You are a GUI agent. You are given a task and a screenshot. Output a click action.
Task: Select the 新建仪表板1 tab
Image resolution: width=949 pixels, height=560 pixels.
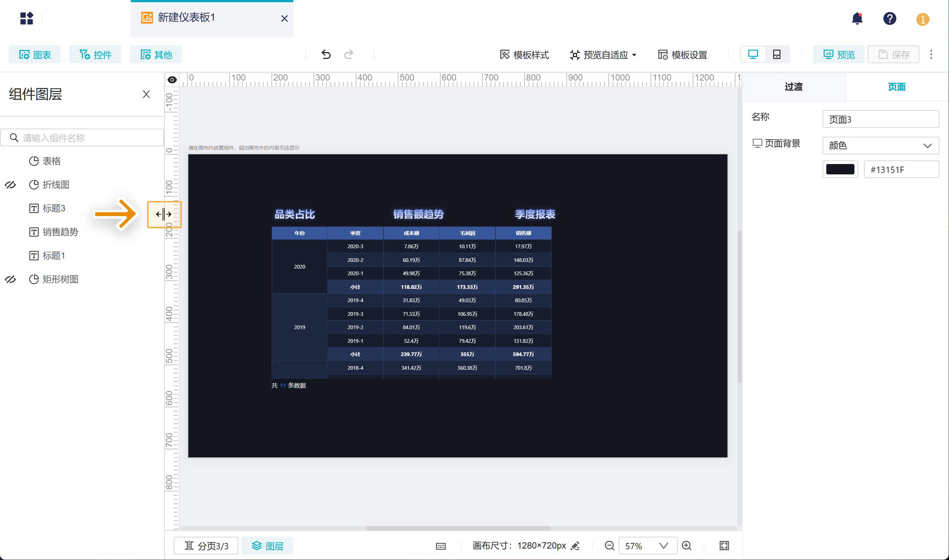click(x=186, y=18)
